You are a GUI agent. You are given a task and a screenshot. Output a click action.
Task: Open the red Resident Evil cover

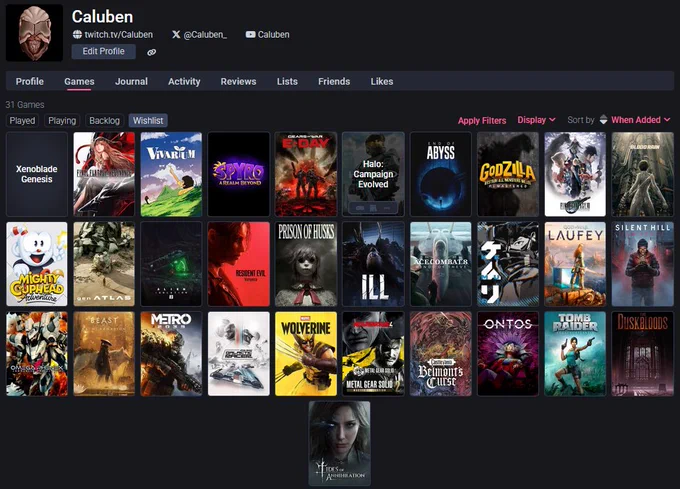pos(239,264)
